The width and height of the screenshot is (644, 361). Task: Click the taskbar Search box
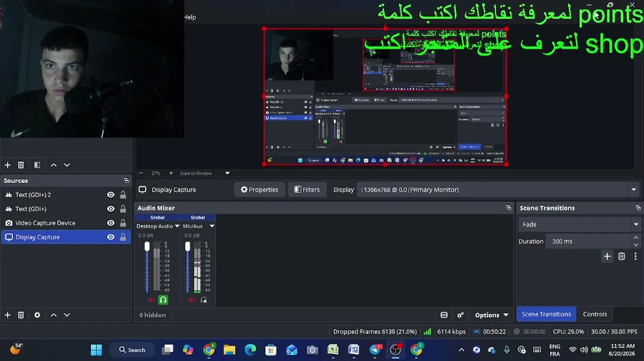132,350
